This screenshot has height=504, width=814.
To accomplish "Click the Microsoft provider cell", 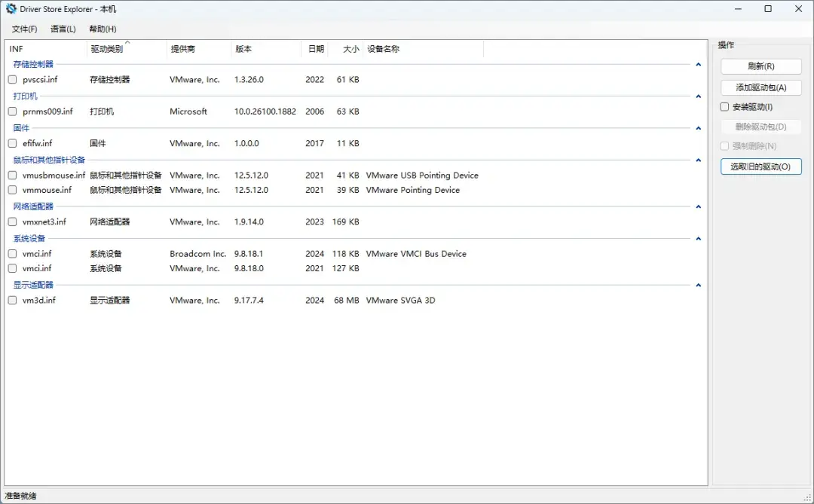I will pos(188,111).
